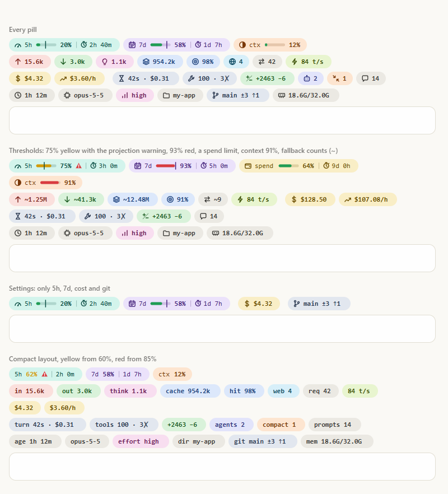Click the compaction arrows icon beside 1
This screenshot has height=494, width=448.
(336, 78)
